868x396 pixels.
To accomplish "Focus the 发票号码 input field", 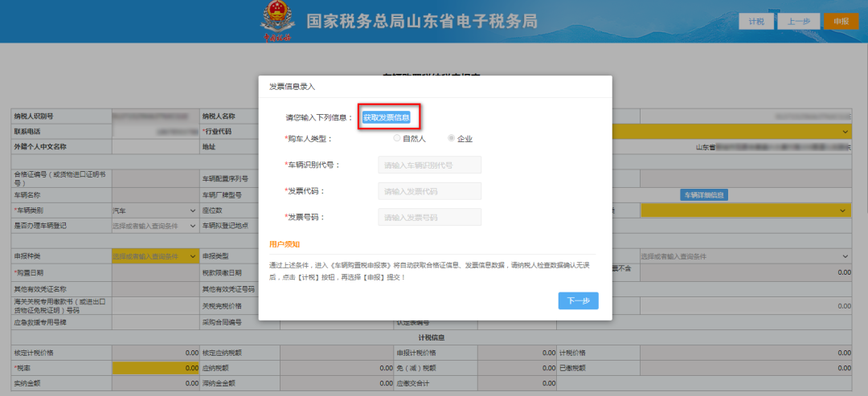I will [429, 217].
